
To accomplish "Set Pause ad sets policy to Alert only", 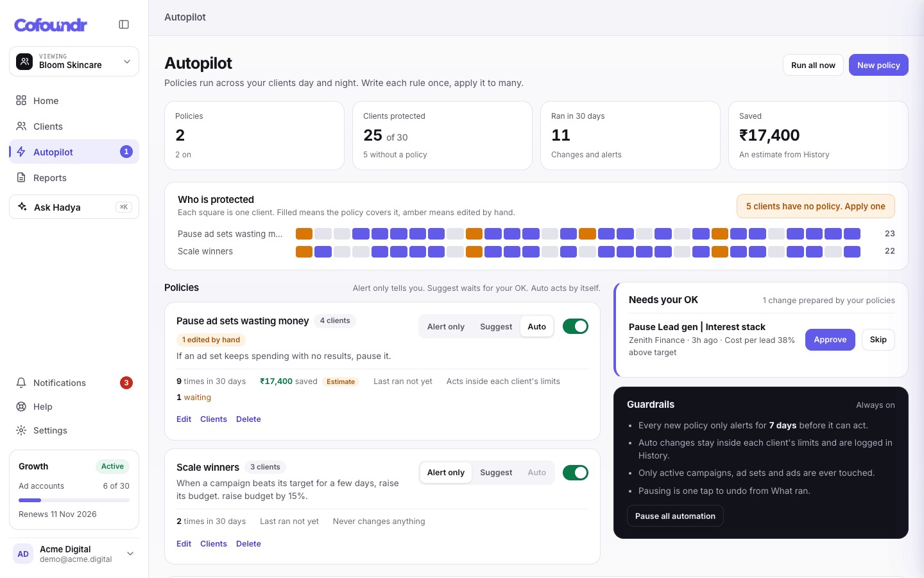I will [x=446, y=326].
